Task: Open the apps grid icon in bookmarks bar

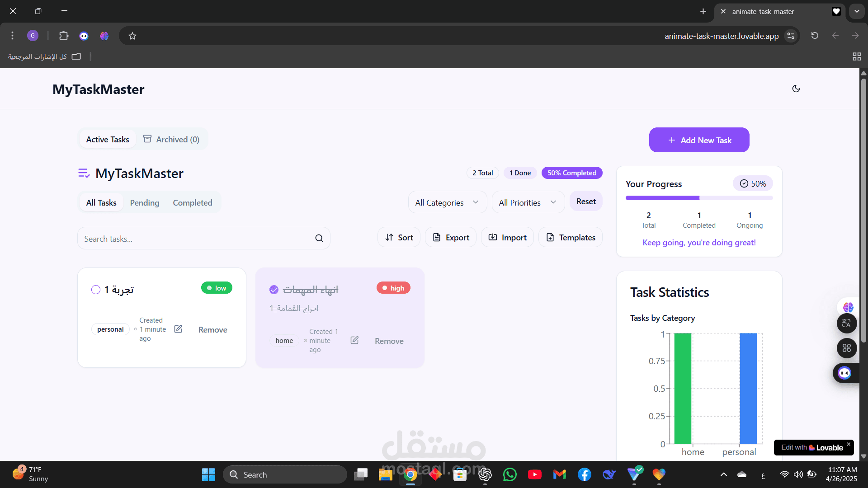Action: point(857,56)
